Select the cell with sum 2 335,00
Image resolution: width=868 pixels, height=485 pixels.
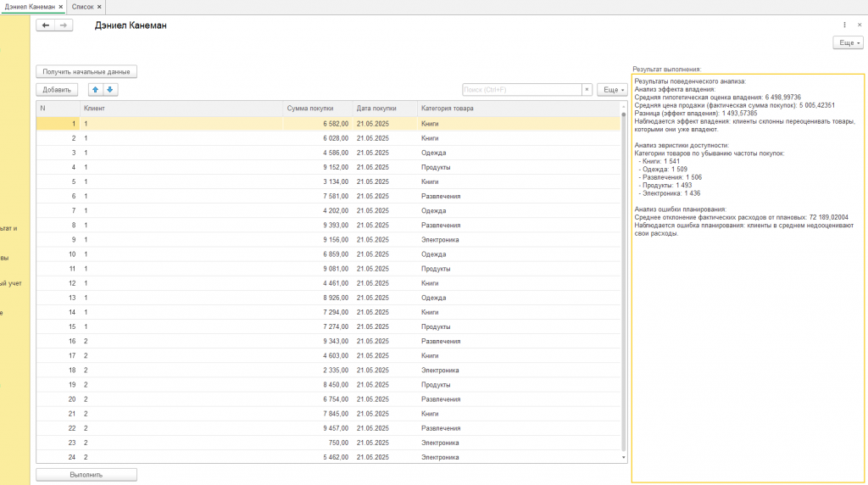[x=318, y=371]
